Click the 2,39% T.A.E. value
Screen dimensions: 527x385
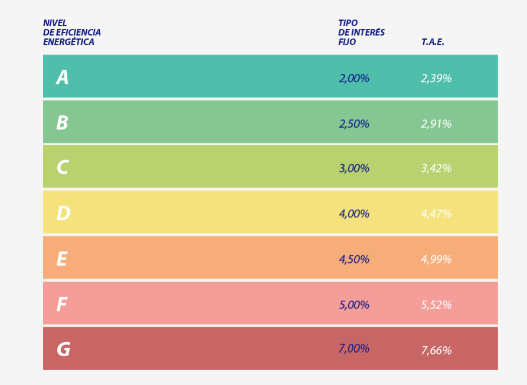[x=436, y=78]
